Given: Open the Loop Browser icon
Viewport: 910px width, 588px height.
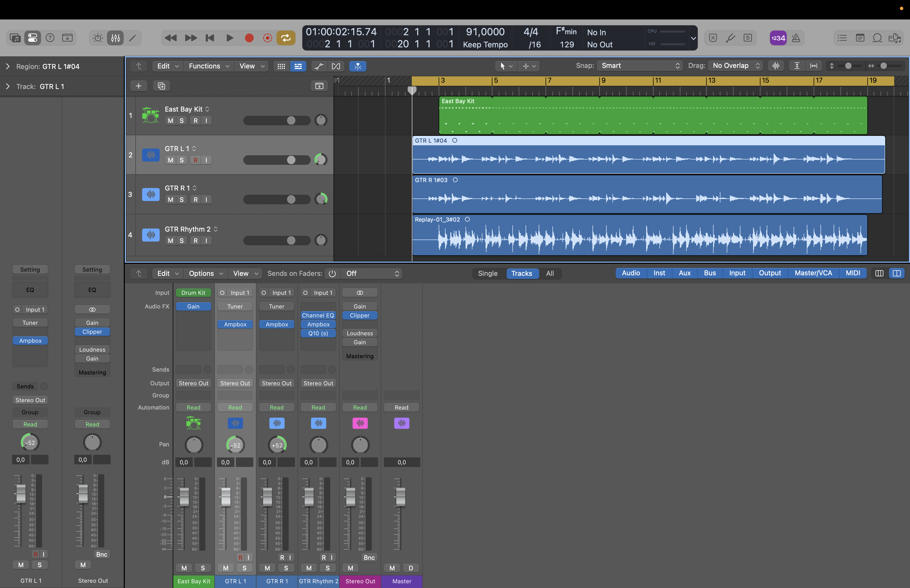Looking at the screenshot, I should [x=877, y=38].
